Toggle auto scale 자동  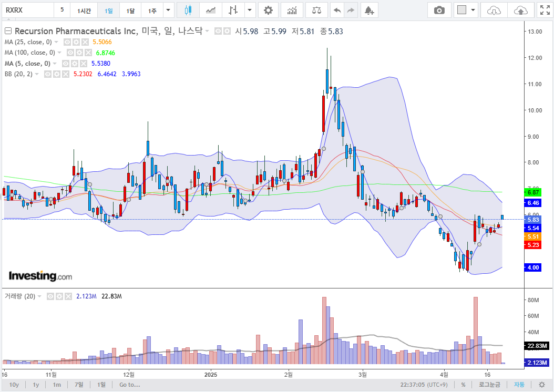click(519, 385)
